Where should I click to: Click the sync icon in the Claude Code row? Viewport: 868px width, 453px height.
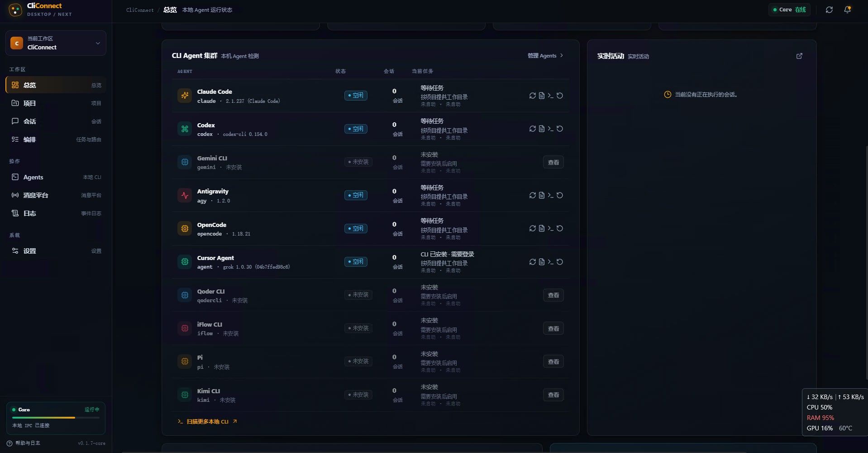(532, 96)
